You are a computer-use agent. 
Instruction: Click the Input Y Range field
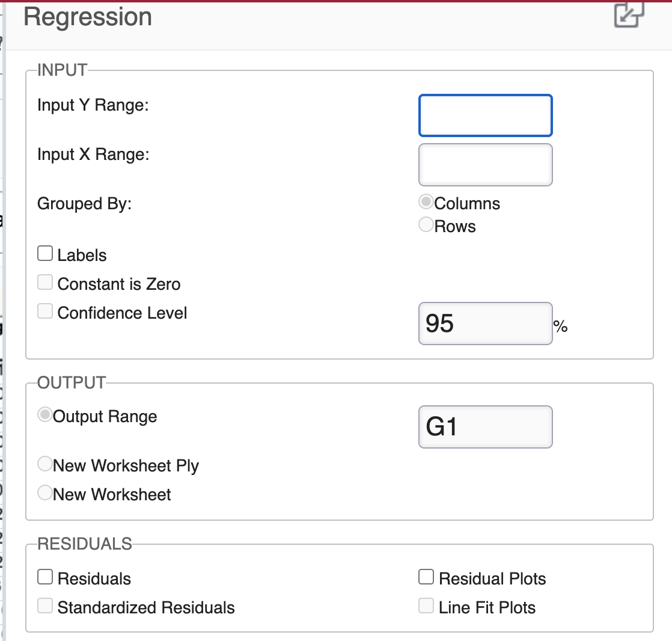[485, 115]
